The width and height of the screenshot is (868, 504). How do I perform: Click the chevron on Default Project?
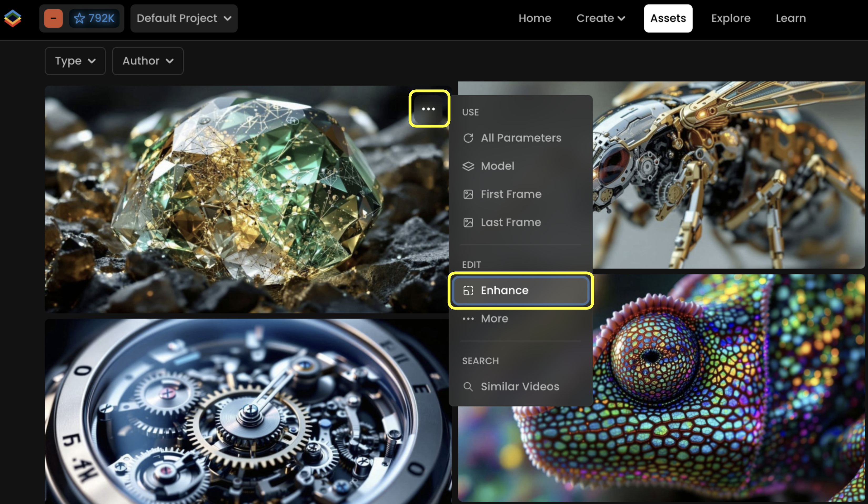click(228, 19)
